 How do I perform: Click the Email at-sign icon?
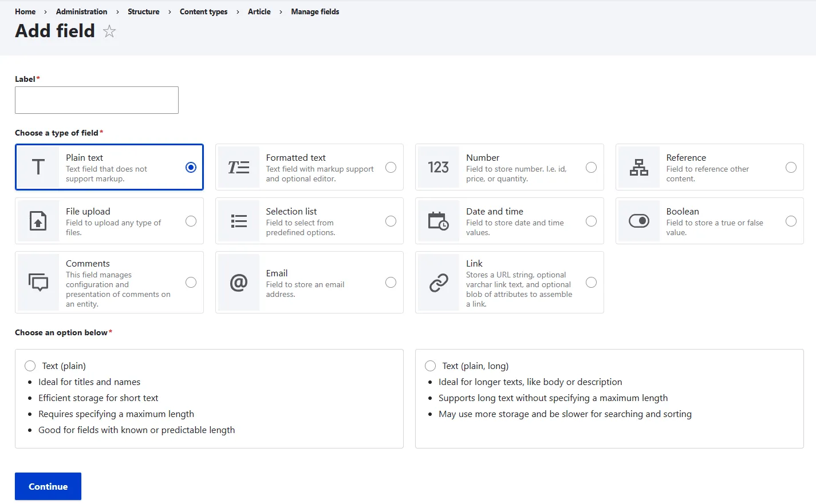(239, 282)
